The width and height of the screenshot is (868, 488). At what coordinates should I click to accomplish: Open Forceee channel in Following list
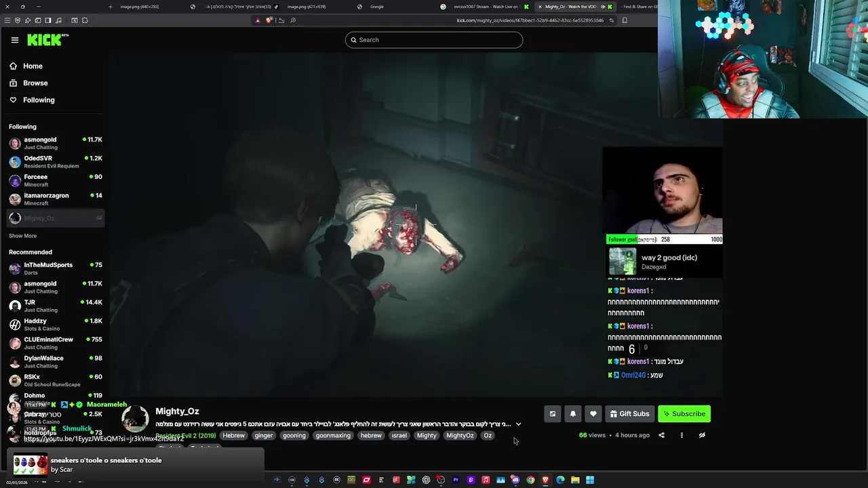coord(56,180)
